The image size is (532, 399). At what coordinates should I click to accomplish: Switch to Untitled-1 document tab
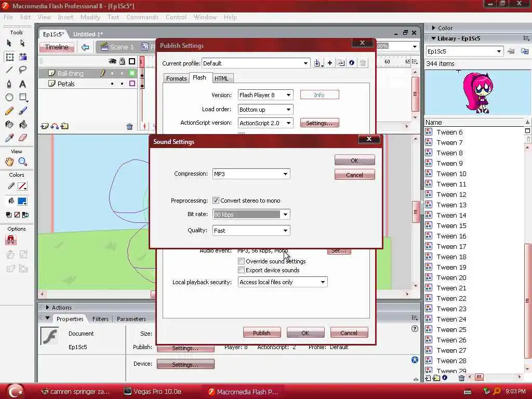tap(88, 34)
